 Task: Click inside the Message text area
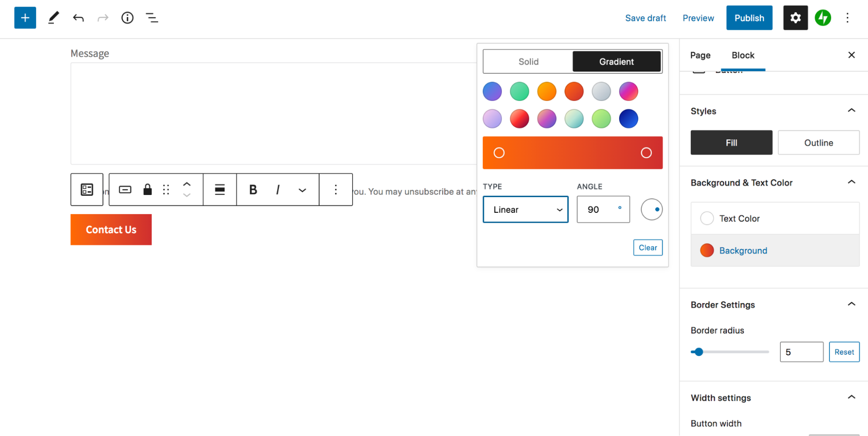click(274, 113)
